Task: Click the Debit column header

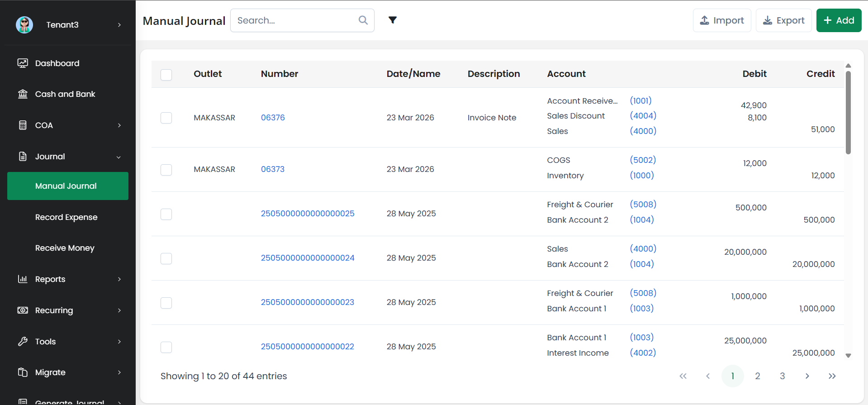Action: click(754, 74)
